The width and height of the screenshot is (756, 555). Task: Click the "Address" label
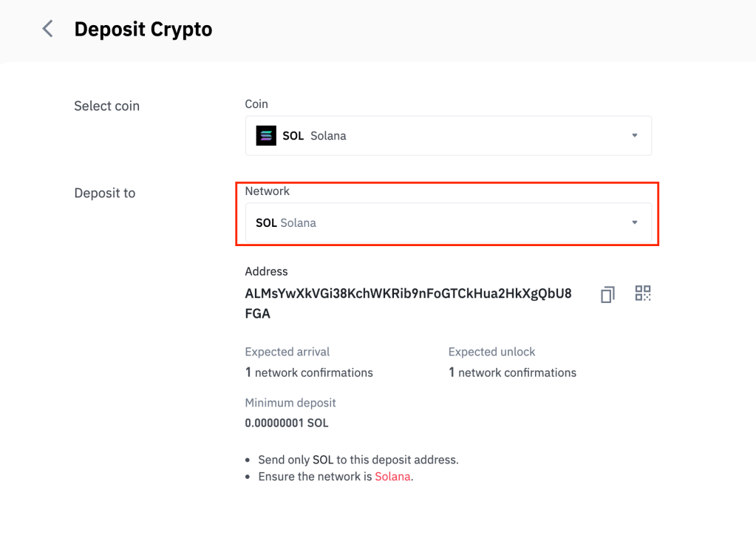(x=266, y=271)
